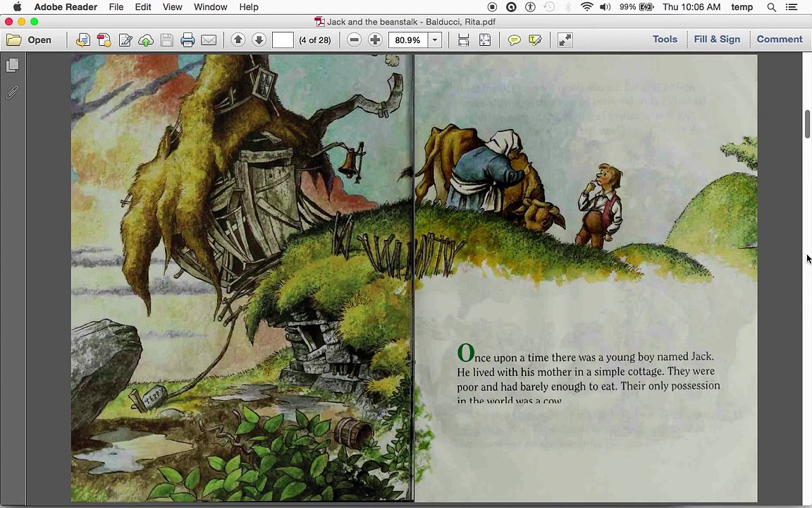The image size is (812, 508).
Task: Click the temp user name in menu bar
Action: click(x=742, y=7)
